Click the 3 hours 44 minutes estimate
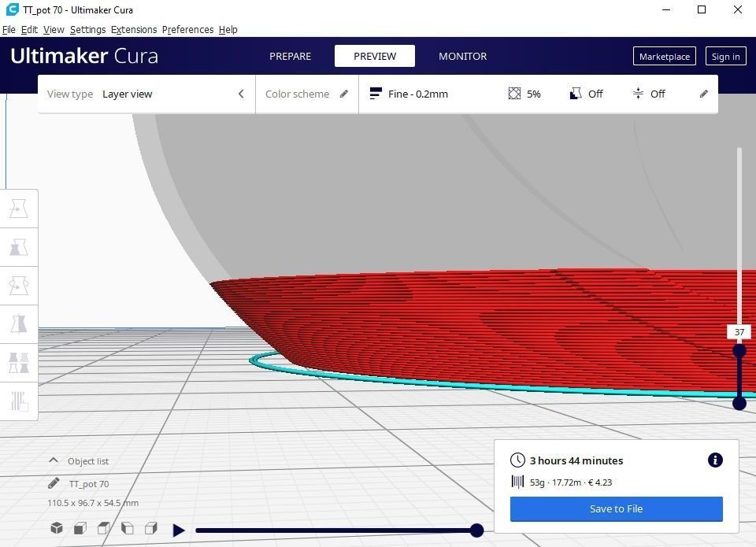The width and height of the screenshot is (756, 547). point(576,460)
